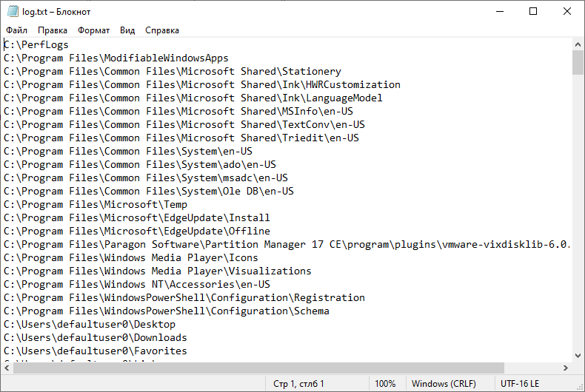The height and width of the screenshot is (392, 585).
Task: Click the log.txt – Блокнот window title
Action: [x=56, y=12]
